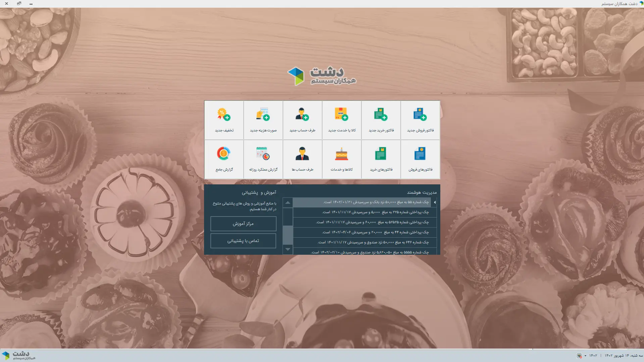Click the Training Center button (مرکز آموزش)
The image size is (644, 362).
point(243,224)
